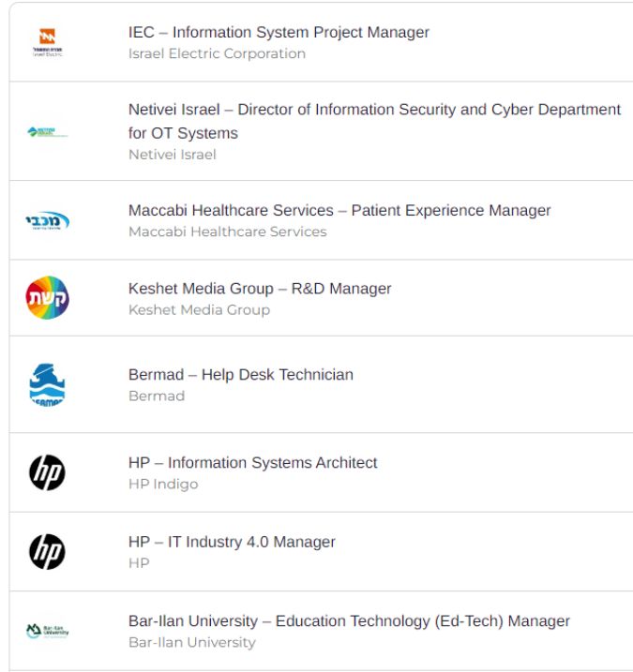
Task: Open Netivei Israel Director of Information Security job
Action: tap(374, 121)
